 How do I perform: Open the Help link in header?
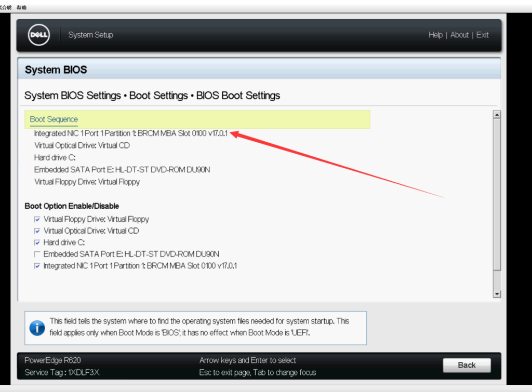click(435, 35)
